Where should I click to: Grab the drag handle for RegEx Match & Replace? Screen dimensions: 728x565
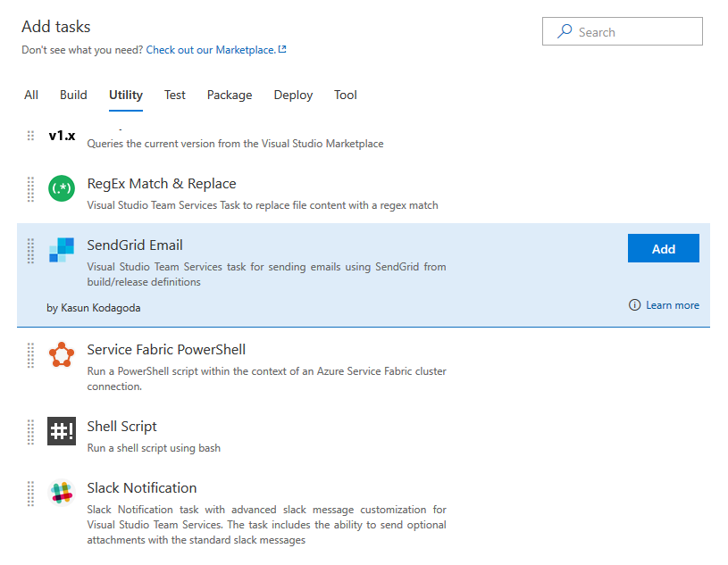(x=30, y=189)
